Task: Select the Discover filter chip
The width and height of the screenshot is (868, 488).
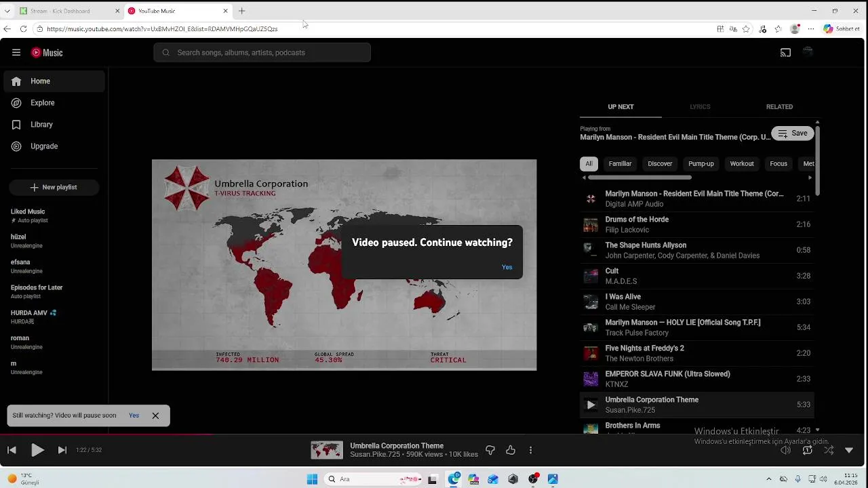Action: point(660,164)
